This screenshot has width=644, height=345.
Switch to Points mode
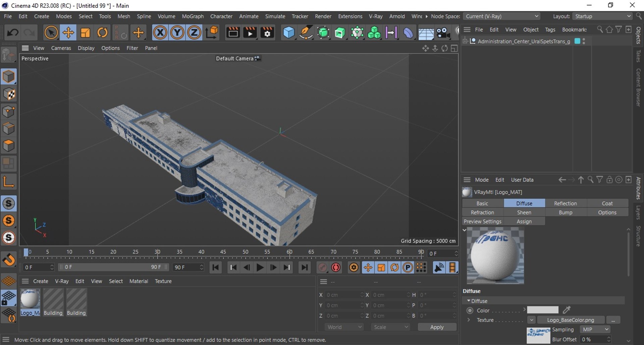(9, 112)
